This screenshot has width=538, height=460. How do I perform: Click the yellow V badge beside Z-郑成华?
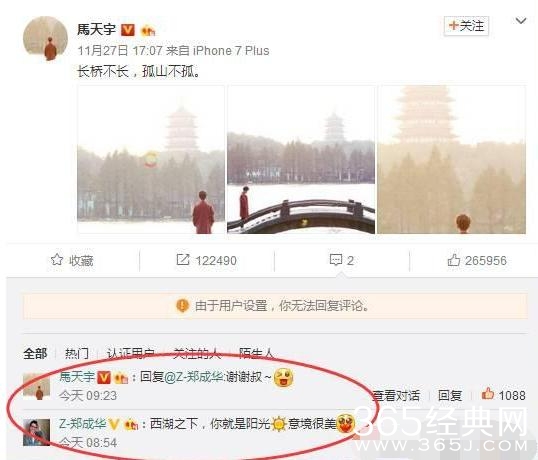[114, 425]
